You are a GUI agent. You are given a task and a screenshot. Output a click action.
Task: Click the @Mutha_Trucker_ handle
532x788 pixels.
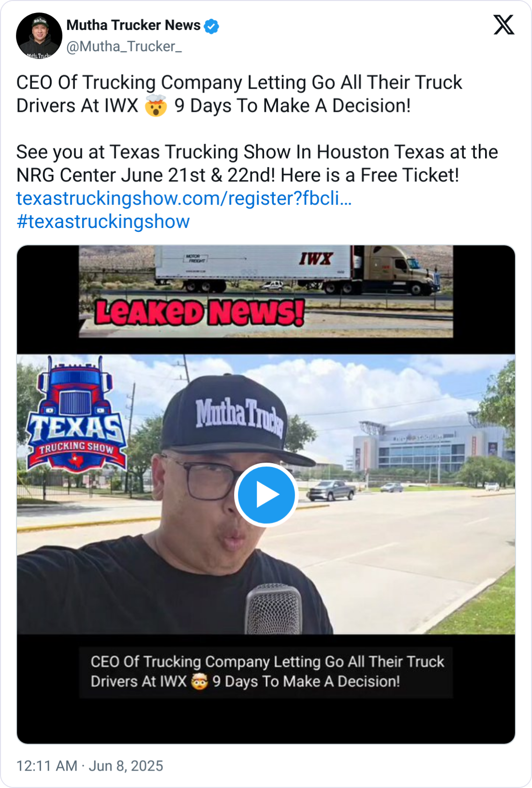point(124,46)
